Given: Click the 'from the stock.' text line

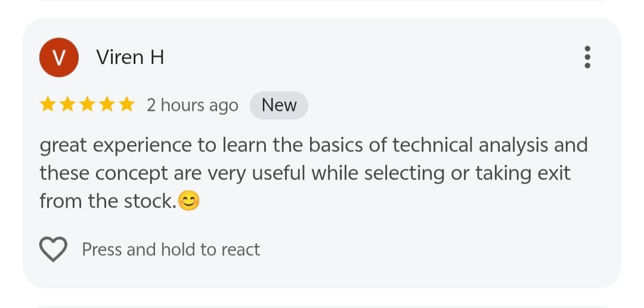Looking at the screenshot, I should 107,201.
